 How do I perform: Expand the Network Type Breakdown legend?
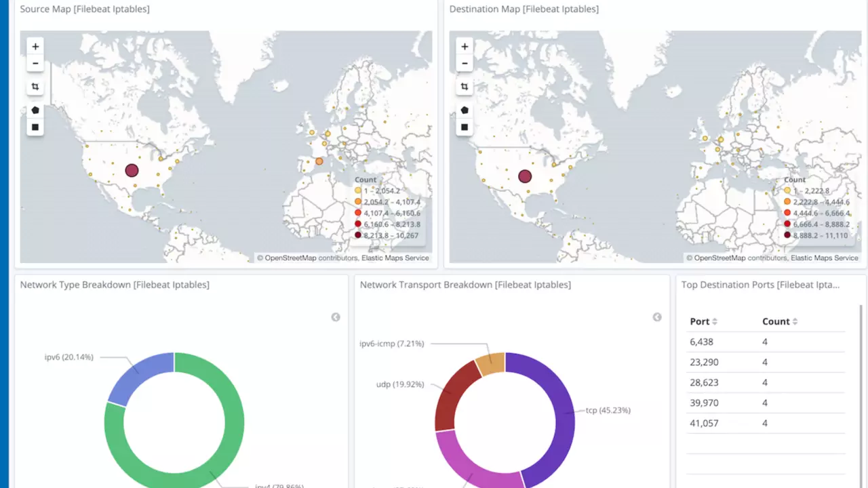(336, 317)
